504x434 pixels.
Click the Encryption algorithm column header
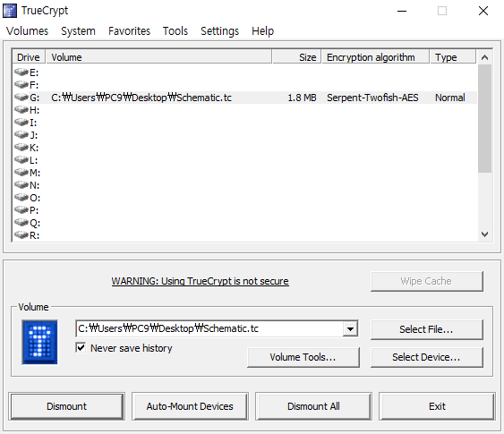pos(375,57)
